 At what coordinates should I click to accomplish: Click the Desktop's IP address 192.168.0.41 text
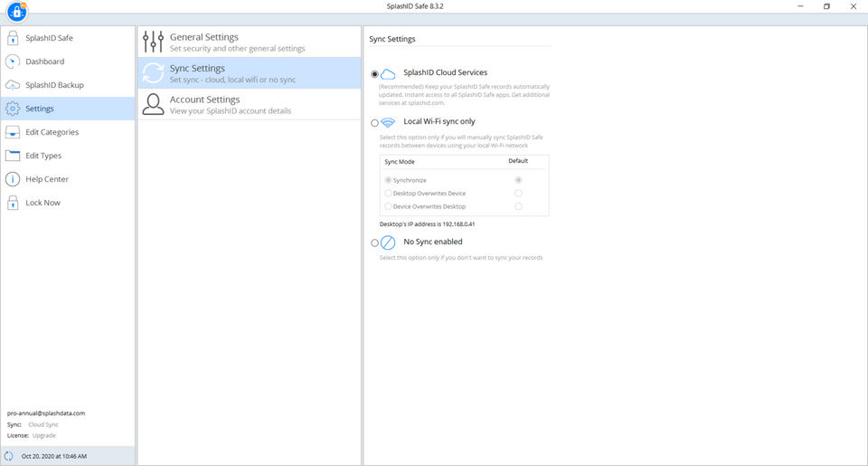(427, 224)
